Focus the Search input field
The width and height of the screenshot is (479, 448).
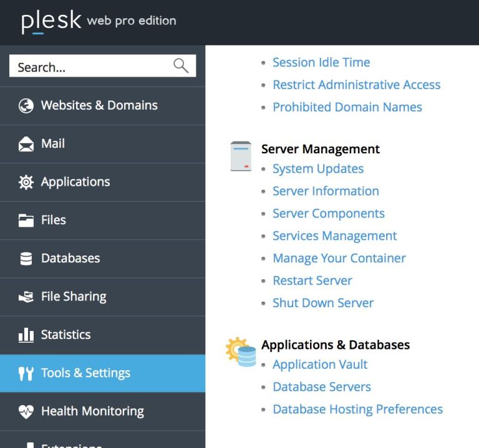point(103,65)
